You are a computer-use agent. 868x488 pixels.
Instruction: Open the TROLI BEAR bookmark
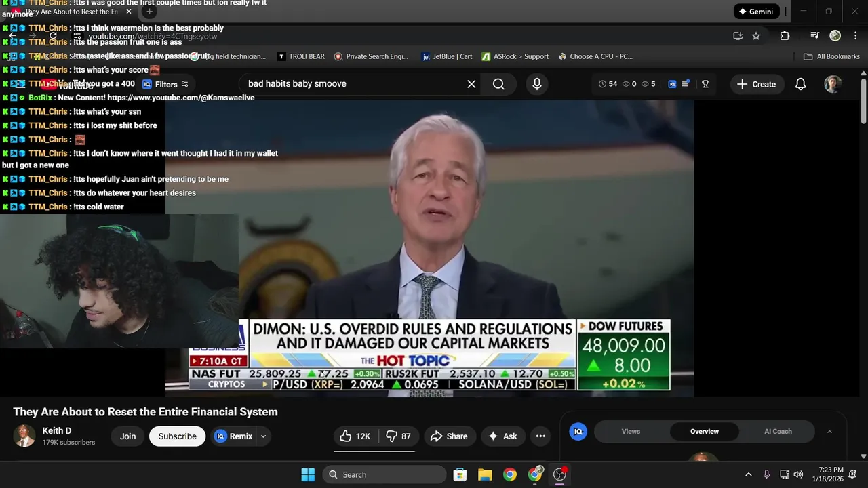301,56
